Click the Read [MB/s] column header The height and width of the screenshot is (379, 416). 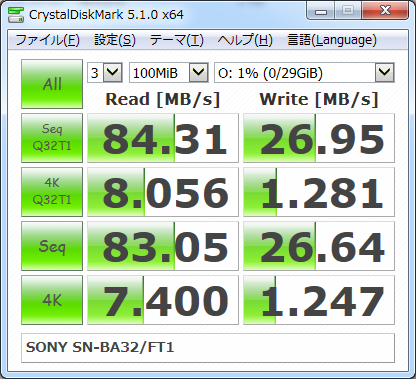(x=163, y=99)
